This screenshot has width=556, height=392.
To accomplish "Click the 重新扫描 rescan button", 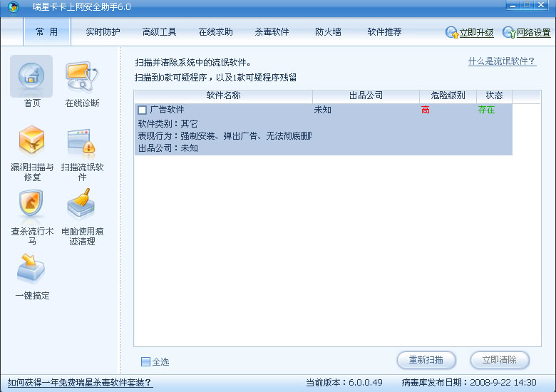I will [x=426, y=360].
